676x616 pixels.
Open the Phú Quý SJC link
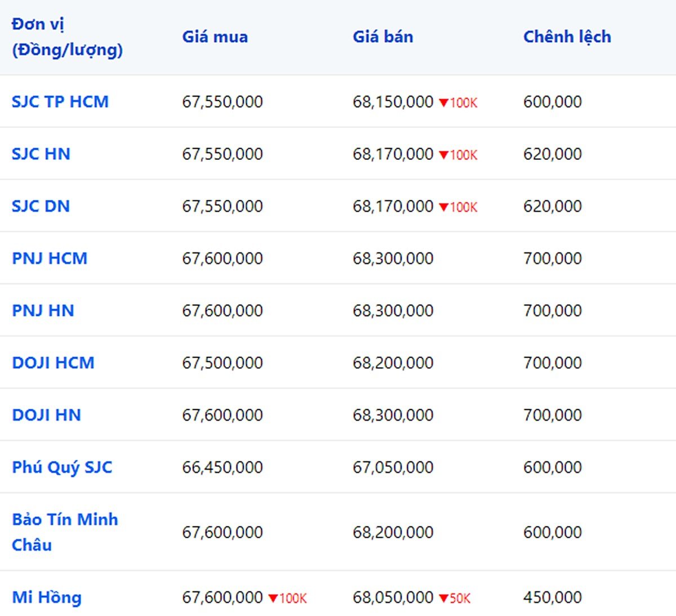coord(62,467)
